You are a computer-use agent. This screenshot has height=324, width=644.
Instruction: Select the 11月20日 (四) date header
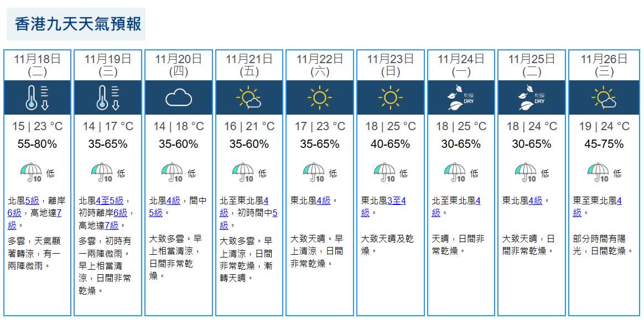tap(178, 64)
